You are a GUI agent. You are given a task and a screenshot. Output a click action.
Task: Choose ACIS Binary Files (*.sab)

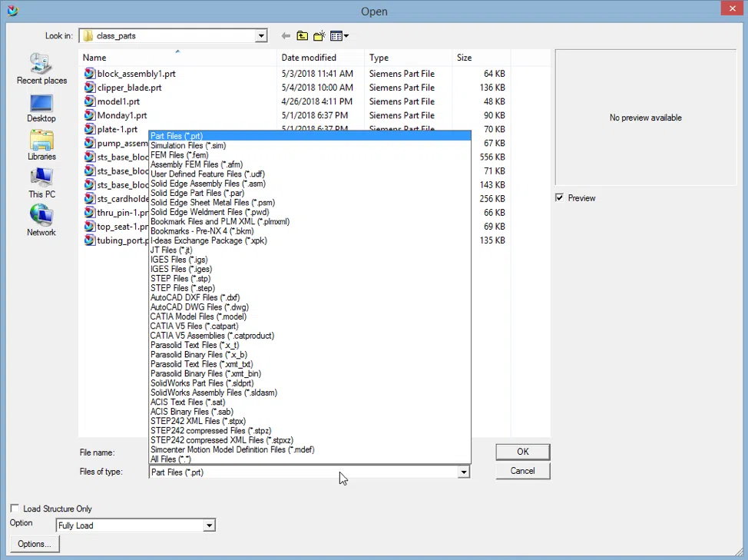[x=310, y=412]
